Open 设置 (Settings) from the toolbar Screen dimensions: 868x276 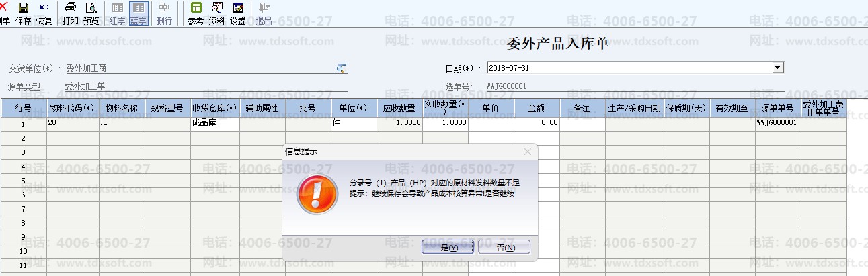pyautogui.click(x=238, y=13)
